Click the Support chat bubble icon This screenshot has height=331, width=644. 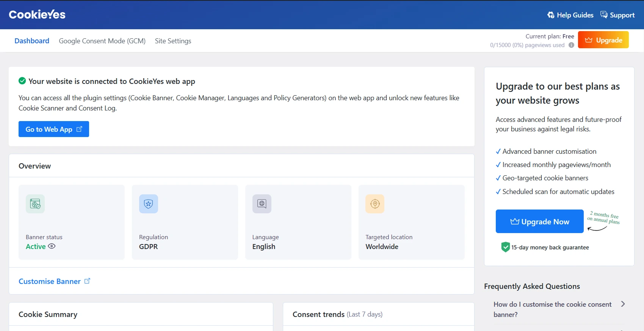(x=604, y=15)
